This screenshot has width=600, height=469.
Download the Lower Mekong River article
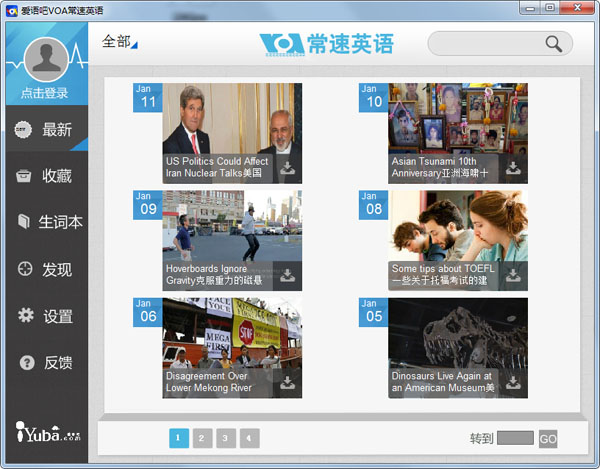coord(288,383)
